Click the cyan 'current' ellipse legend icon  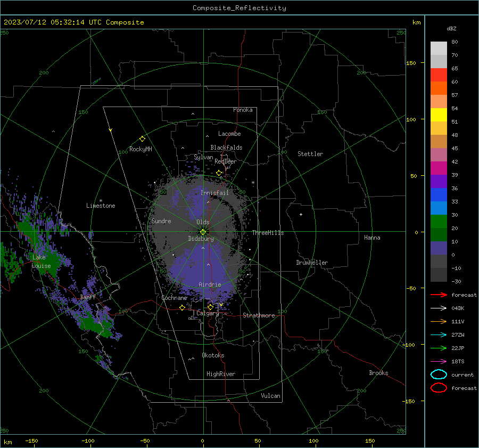[439, 374]
